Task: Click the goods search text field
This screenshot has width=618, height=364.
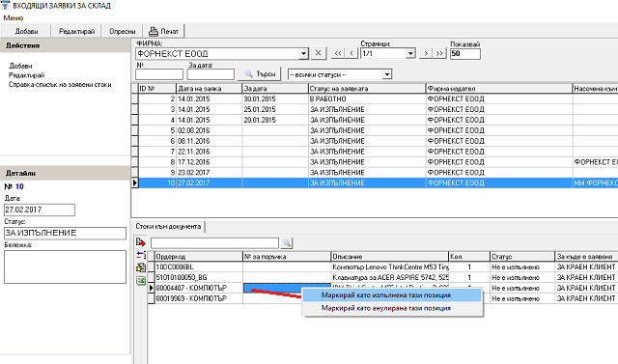Action: pos(214,243)
